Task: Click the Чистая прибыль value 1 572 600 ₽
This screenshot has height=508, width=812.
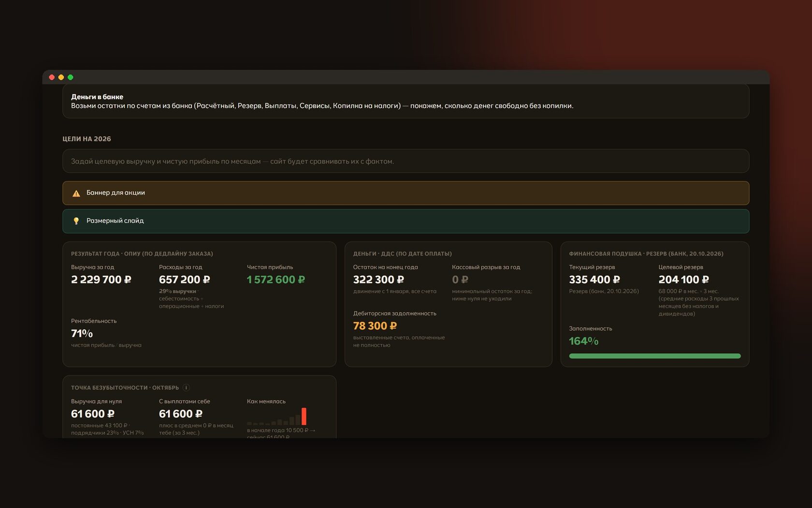Action: click(x=276, y=280)
